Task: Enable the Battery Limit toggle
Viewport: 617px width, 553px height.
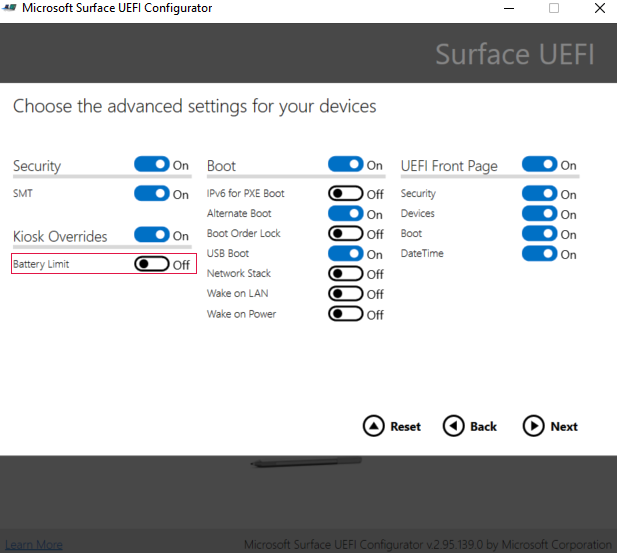Action: 151,264
